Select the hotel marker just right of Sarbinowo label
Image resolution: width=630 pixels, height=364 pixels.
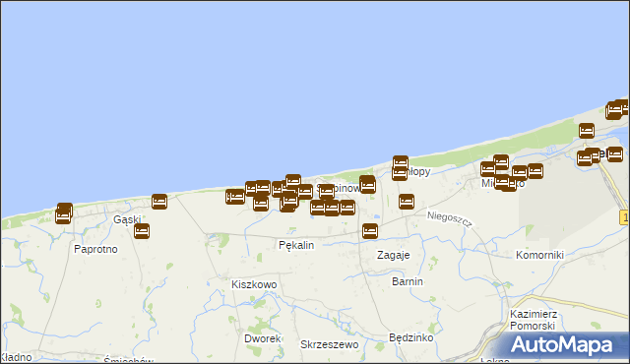click(367, 185)
